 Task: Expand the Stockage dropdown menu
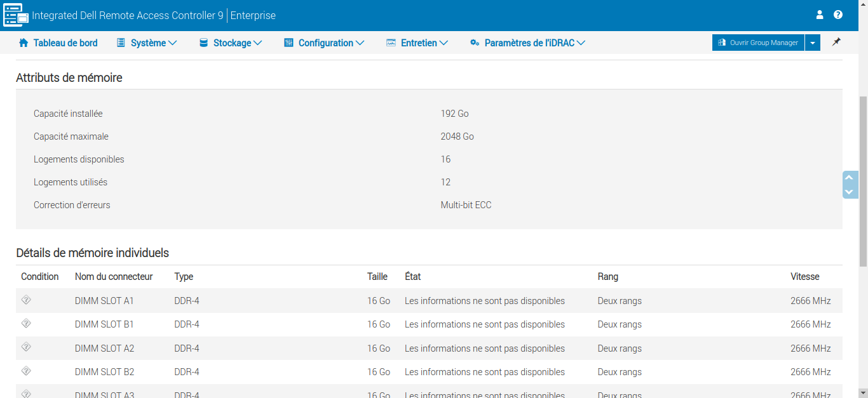click(231, 43)
